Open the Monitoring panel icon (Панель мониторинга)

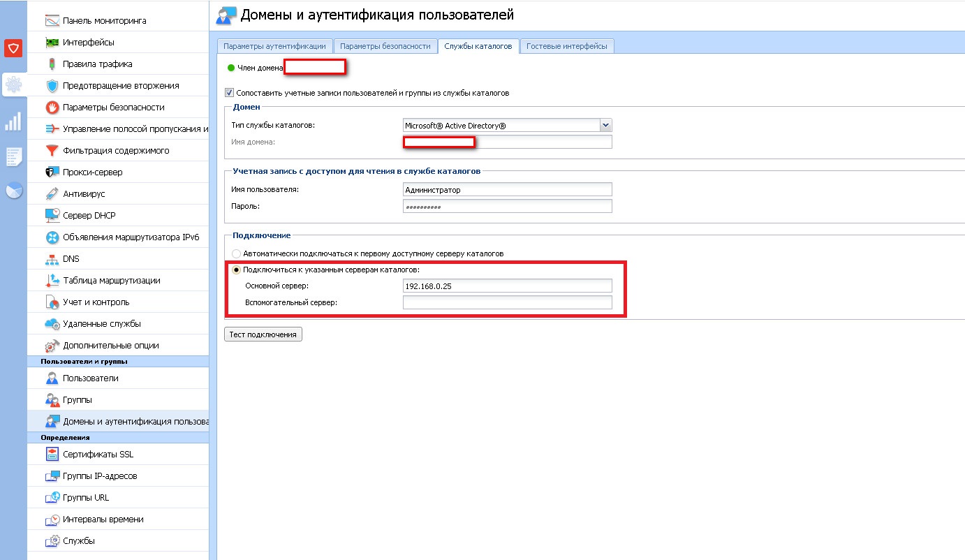coord(52,21)
